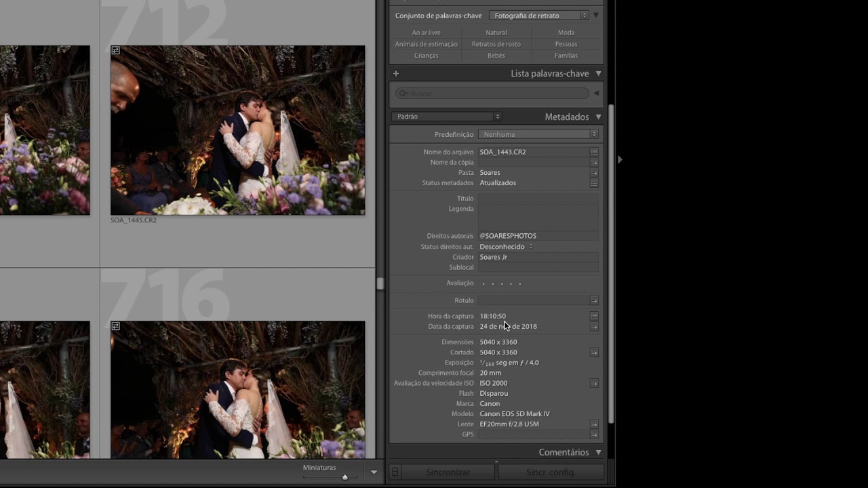Open the Desconhecido copyright status dropdown

[506, 247]
